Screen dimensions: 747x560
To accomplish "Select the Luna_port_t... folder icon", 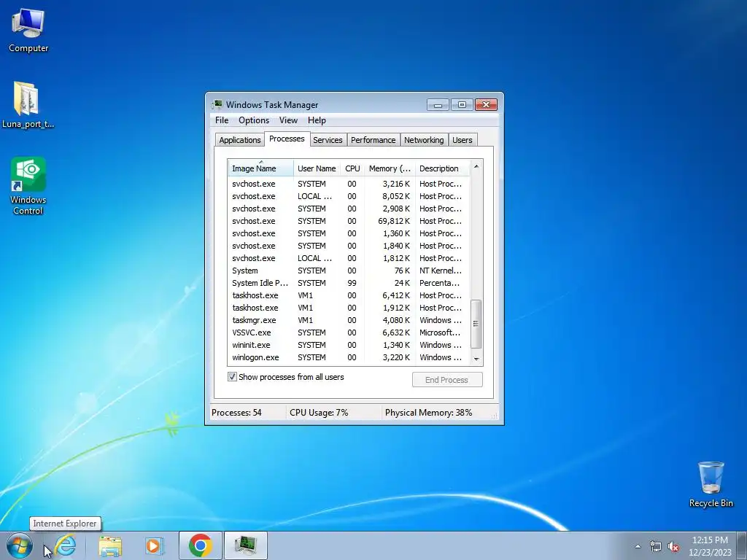I will pyautogui.click(x=28, y=105).
